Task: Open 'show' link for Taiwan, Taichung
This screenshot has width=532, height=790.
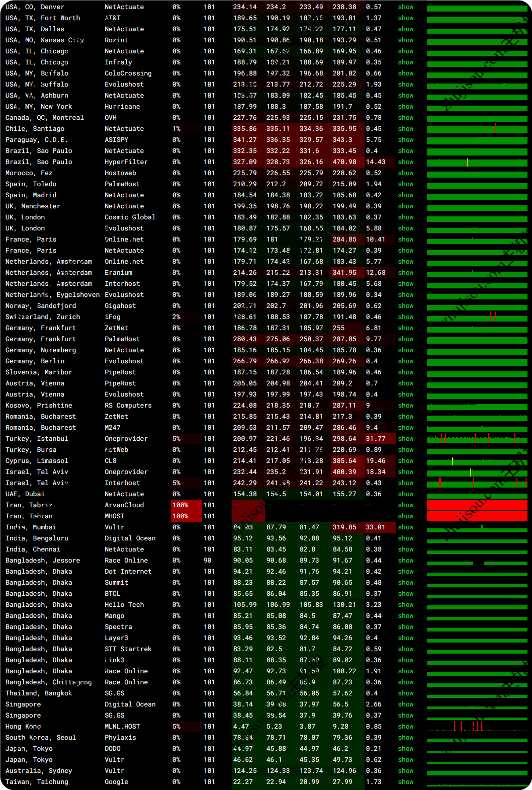Action: (x=405, y=782)
